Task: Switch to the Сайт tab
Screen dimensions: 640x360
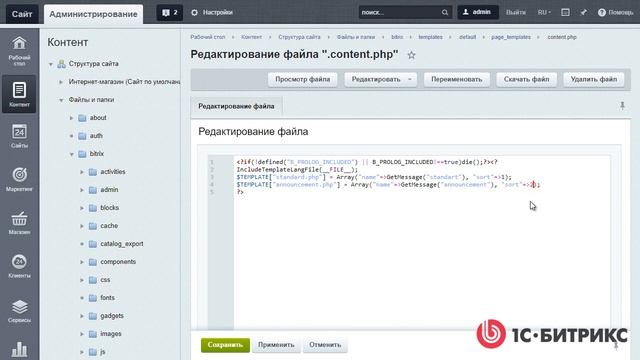Action: tap(22, 14)
